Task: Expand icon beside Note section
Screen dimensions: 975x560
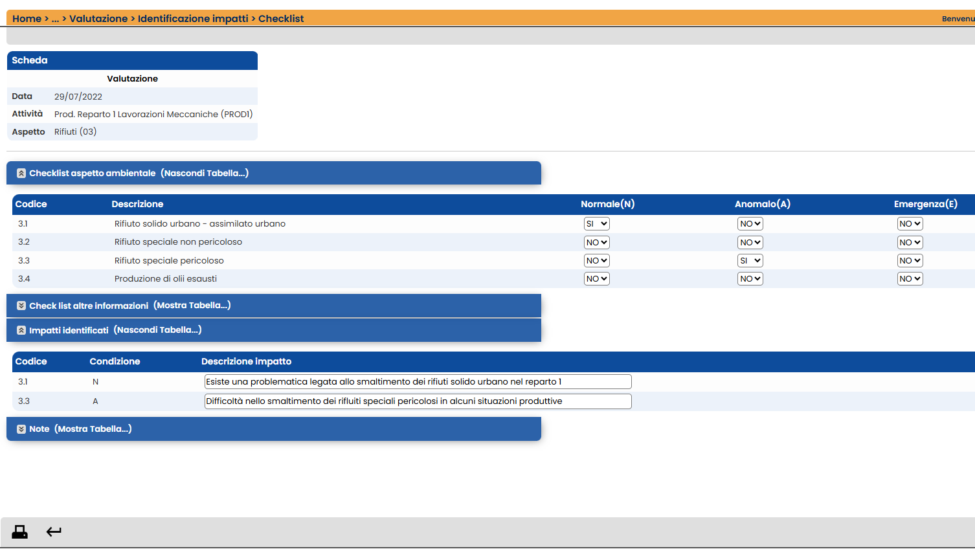Action: (x=21, y=429)
